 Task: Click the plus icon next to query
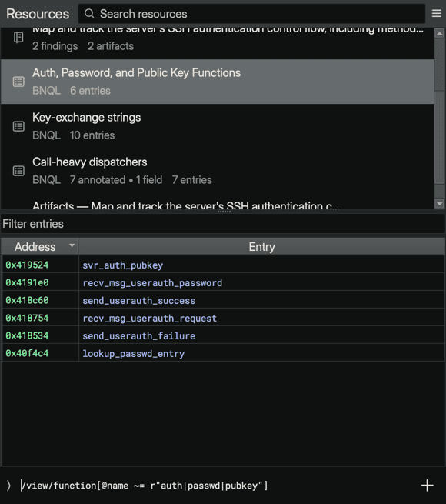tap(427, 486)
